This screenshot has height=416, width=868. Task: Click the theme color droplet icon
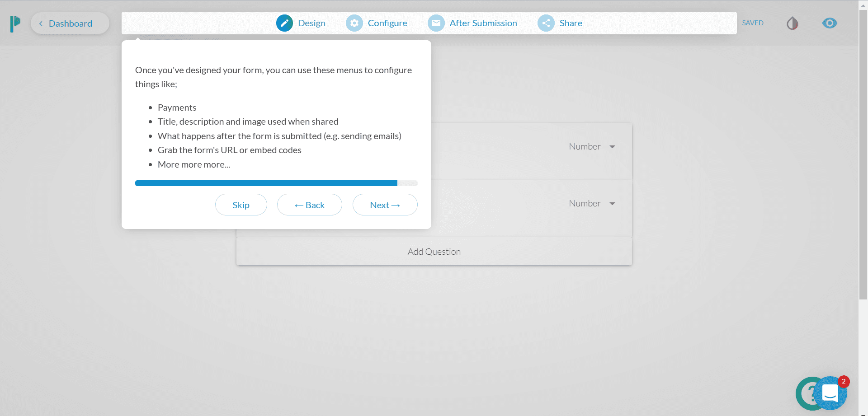coord(792,23)
